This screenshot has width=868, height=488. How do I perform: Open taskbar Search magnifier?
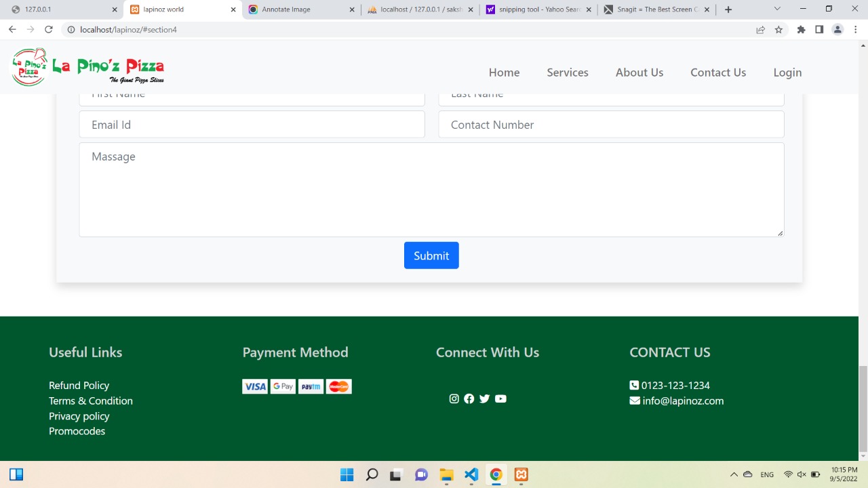click(x=372, y=474)
